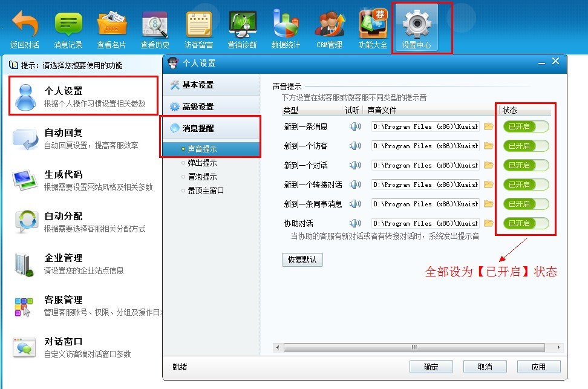Open the 查看名片 business card icon
Image resolution: width=588 pixels, height=389 pixels.
pos(112,25)
